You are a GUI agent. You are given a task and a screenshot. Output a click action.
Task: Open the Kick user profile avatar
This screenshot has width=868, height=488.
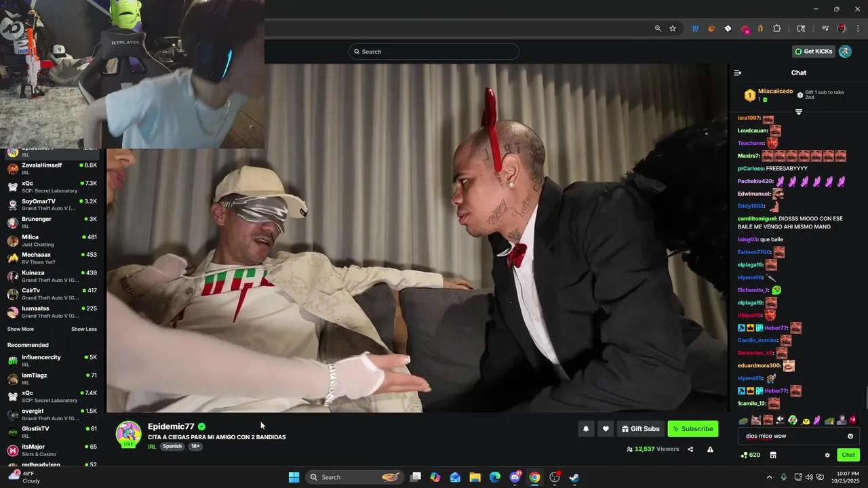coord(845,52)
